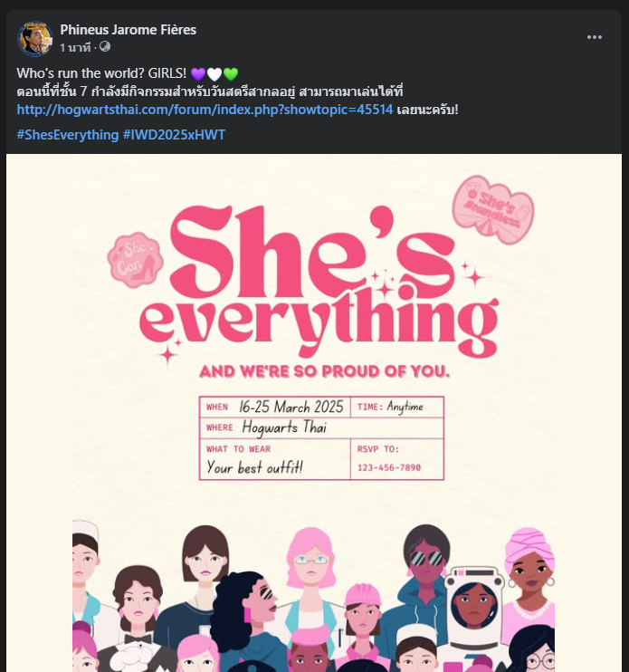629x672 pixels.
Task: Click the purple heart emoji
Action: click(x=198, y=73)
